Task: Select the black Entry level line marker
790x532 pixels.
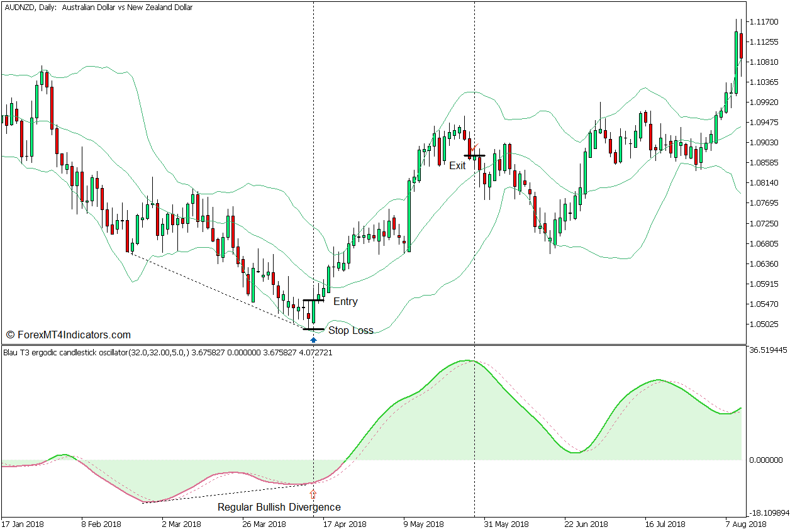Action: point(313,301)
